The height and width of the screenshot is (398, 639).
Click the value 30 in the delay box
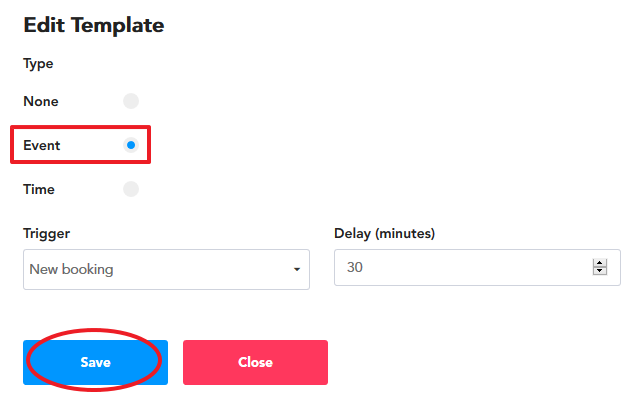pyautogui.click(x=355, y=267)
